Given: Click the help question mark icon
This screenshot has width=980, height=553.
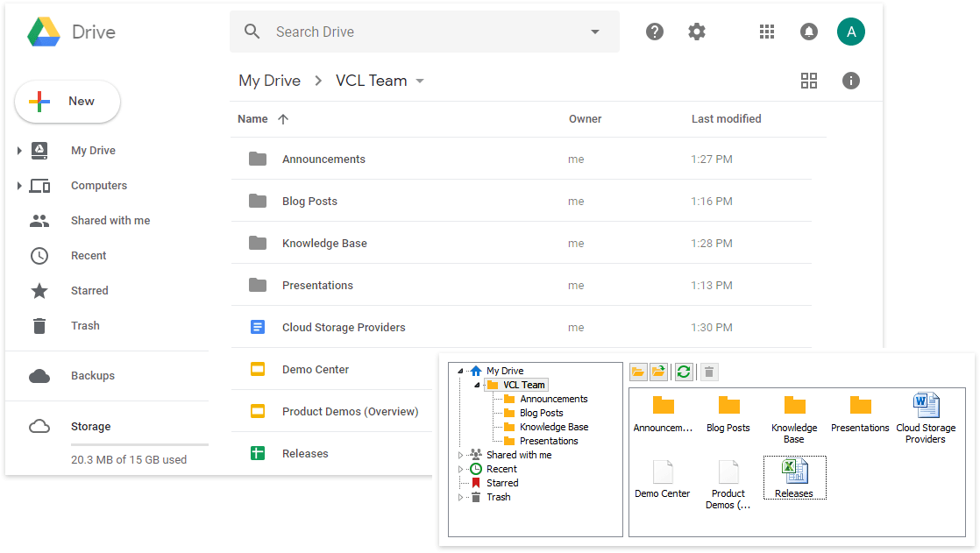Looking at the screenshot, I should coord(655,32).
